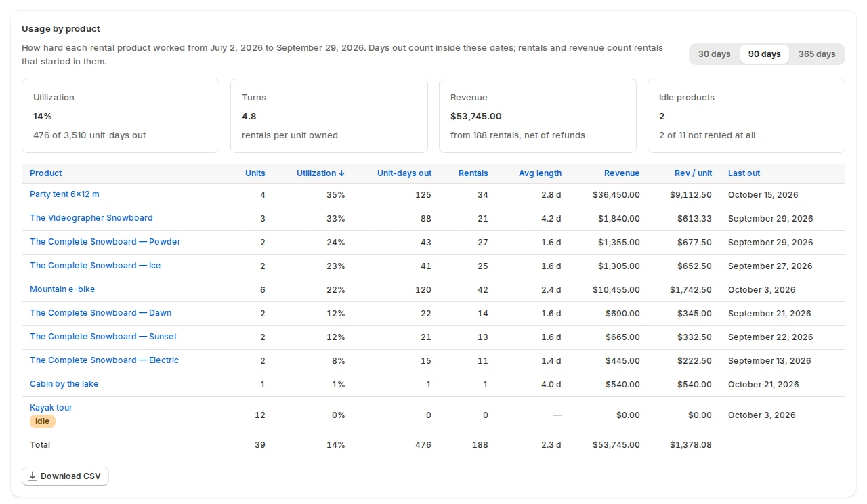Sort by Avg length column header

click(540, 173)
